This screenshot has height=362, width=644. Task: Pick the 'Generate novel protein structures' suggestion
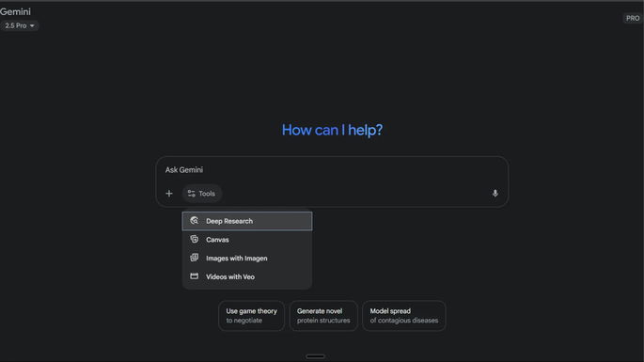pyautogui.click(x=323, y=316)
